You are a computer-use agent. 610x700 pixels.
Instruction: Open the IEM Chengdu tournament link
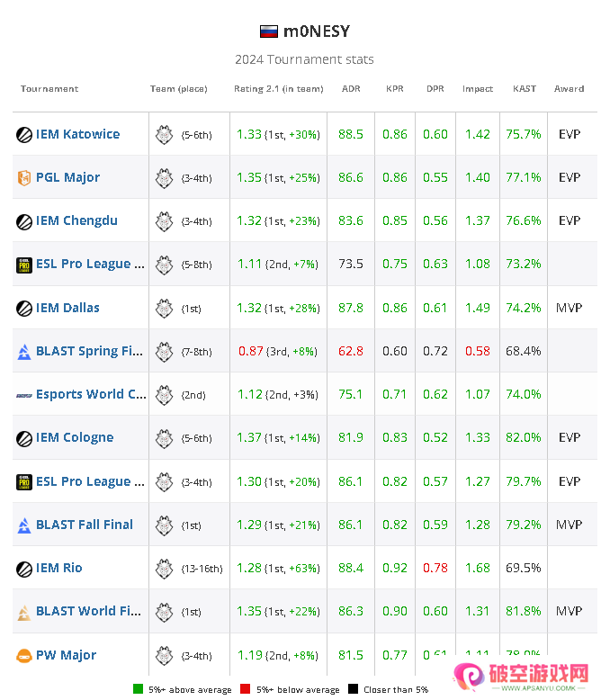click(76, 221)
